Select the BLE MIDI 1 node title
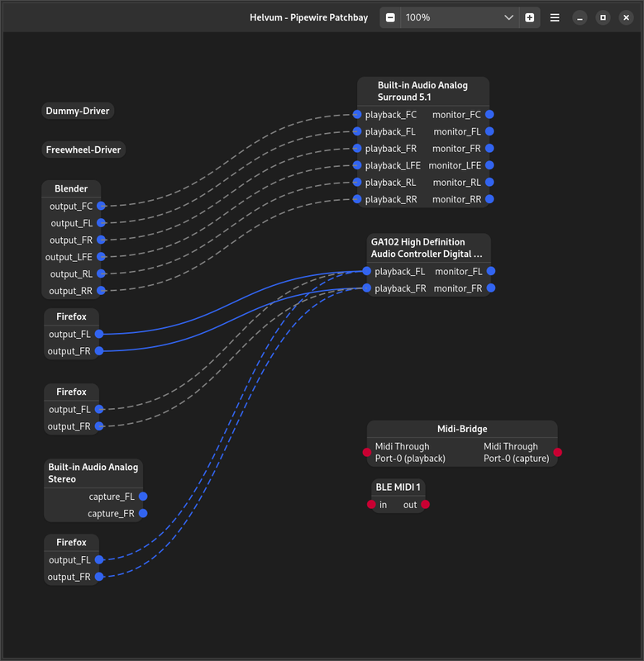This screenshot has height=661, width=644. click(398, 487)
